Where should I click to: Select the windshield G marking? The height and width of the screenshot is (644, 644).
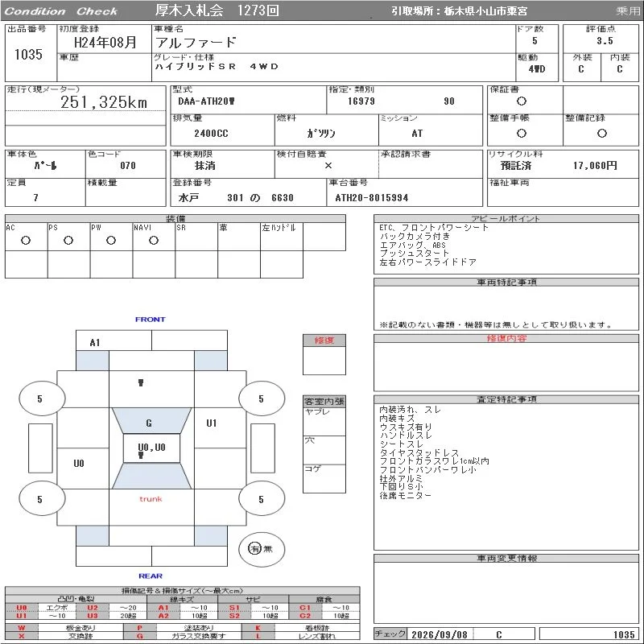tap(149, 423)
